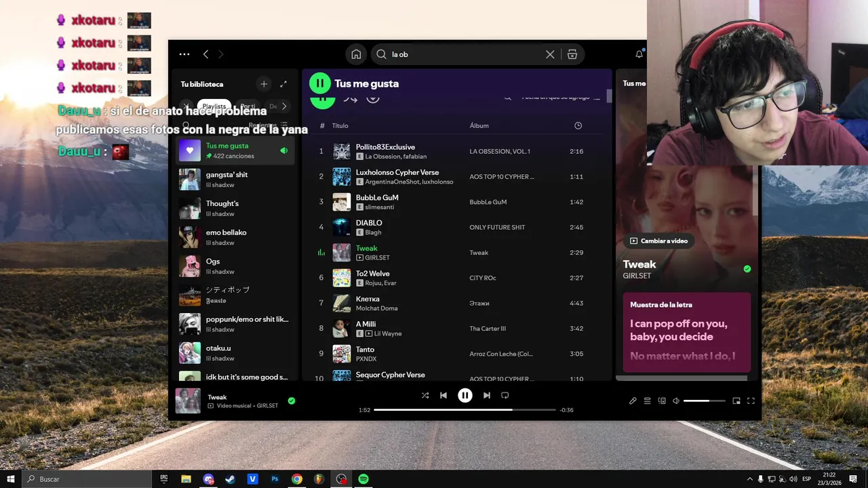Viewport: 868px width, 488px height.
Task: Open Steam from the taskbar
Action: [x=231, y=479]
